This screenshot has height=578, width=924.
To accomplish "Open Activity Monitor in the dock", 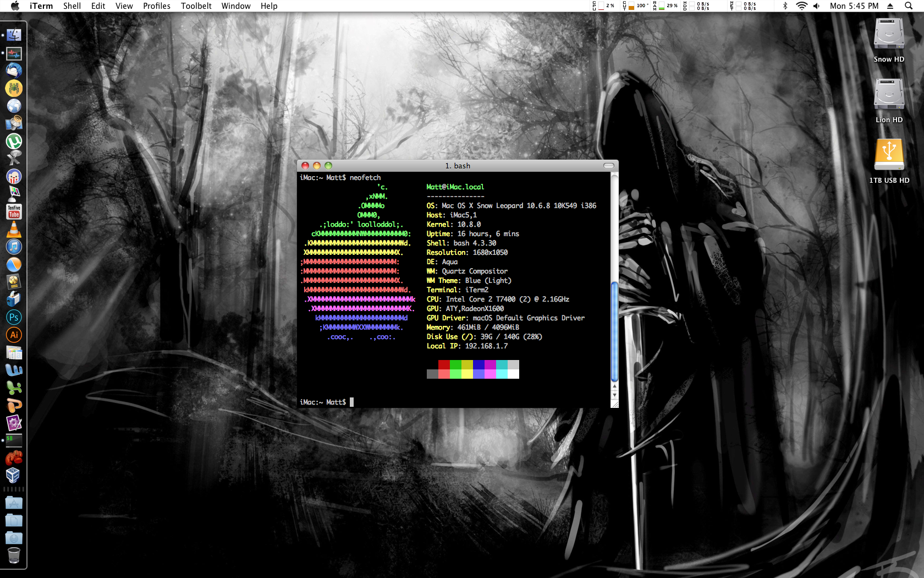I will [x=14, y=53].
